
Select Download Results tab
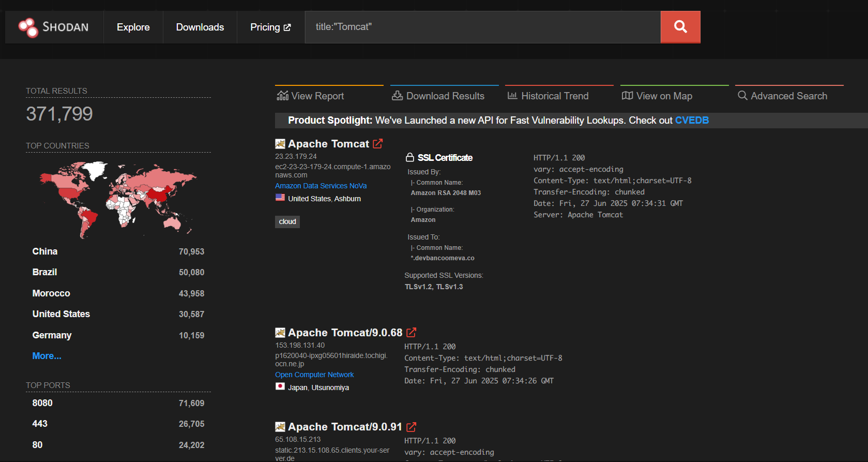tap(445, 96)
